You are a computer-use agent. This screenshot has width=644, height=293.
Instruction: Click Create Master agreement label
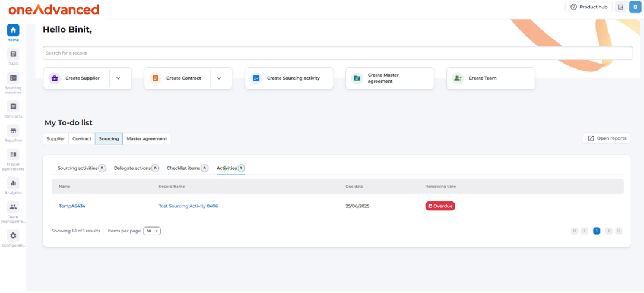[383, 78]
